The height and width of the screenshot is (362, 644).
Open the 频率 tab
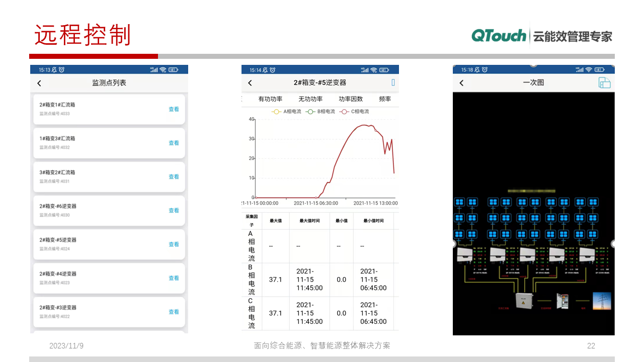pyautogui.click(x=385, y=99)
